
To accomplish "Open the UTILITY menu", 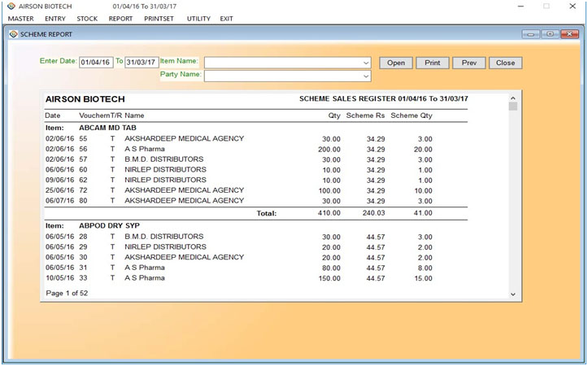I will pyautogui.click(x=198, y=18).
